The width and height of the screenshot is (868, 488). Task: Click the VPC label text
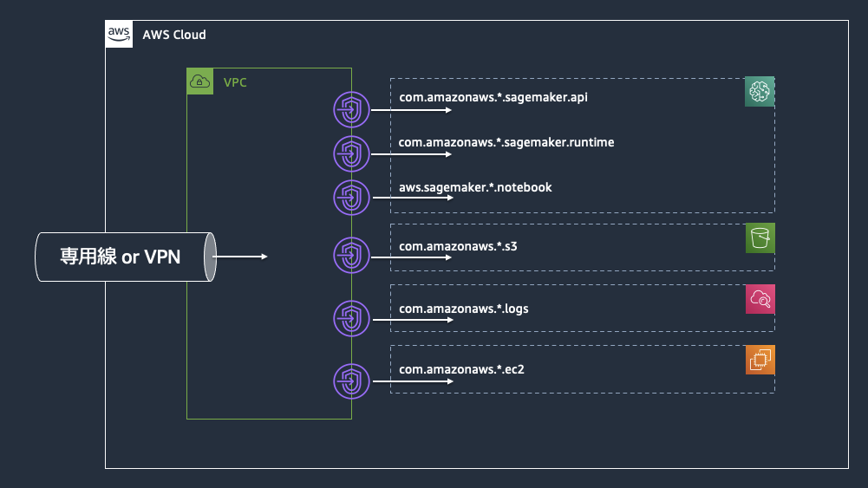pyautogui.click(x=235, y=82)
